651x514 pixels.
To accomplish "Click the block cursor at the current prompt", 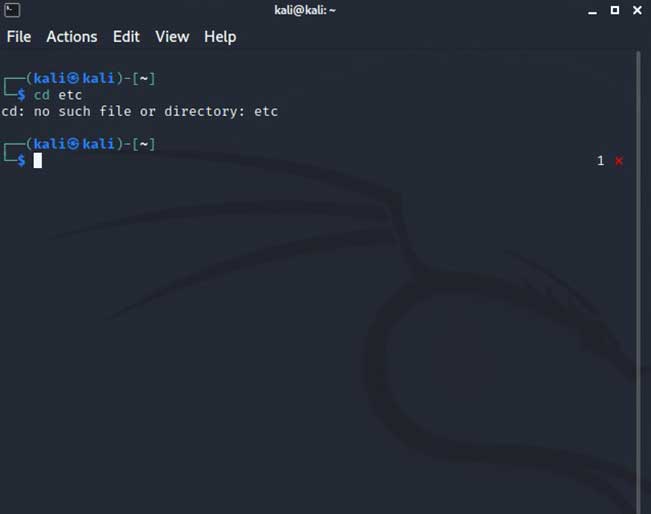I will click(38, 161).
